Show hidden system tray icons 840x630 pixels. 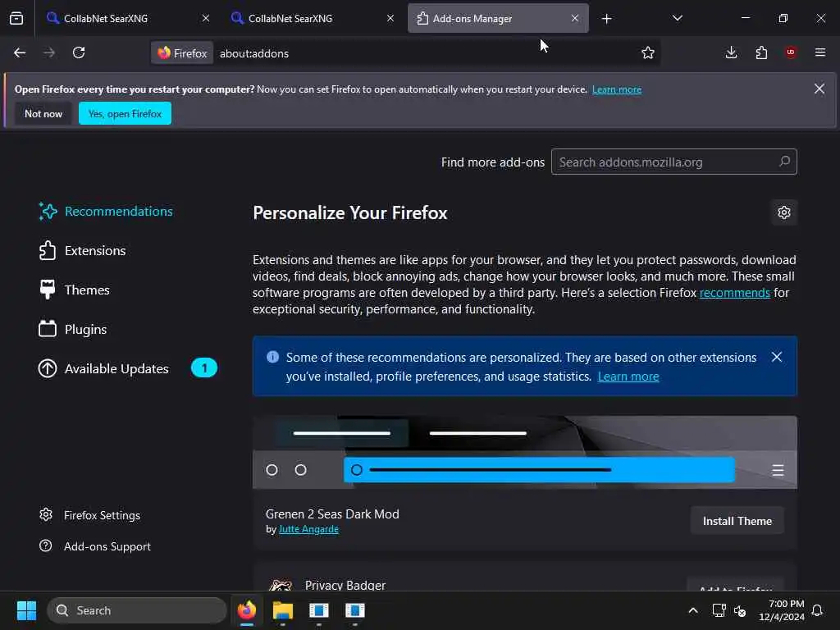(692, 610)
